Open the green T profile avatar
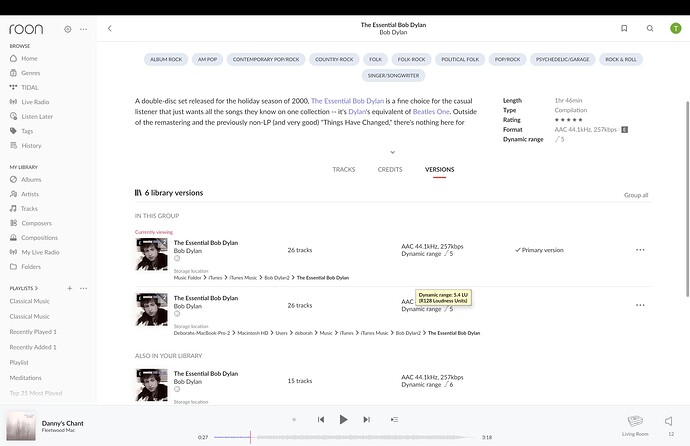This screenshot has height=446, width=690. coord(675,28)
